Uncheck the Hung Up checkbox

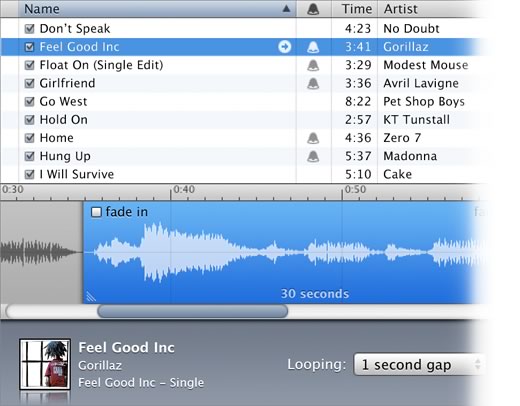pyautogui.click(x=30, y=156)
